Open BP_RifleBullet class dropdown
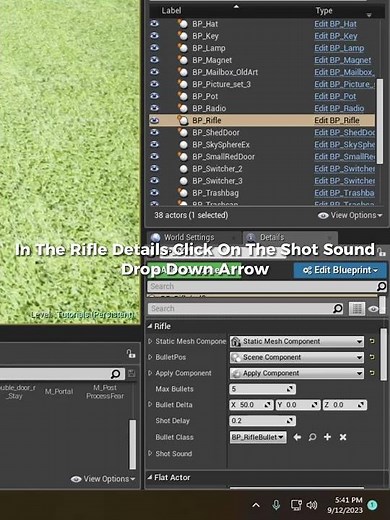This screenshot has width=390, height=520. pos(258,437)
